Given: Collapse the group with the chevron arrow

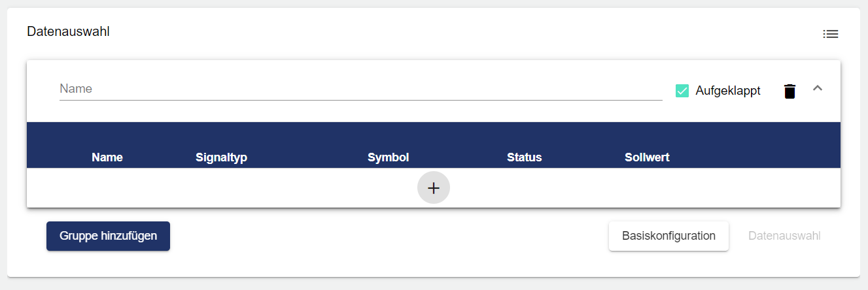Looking at the screenshot, I should 817,88.
